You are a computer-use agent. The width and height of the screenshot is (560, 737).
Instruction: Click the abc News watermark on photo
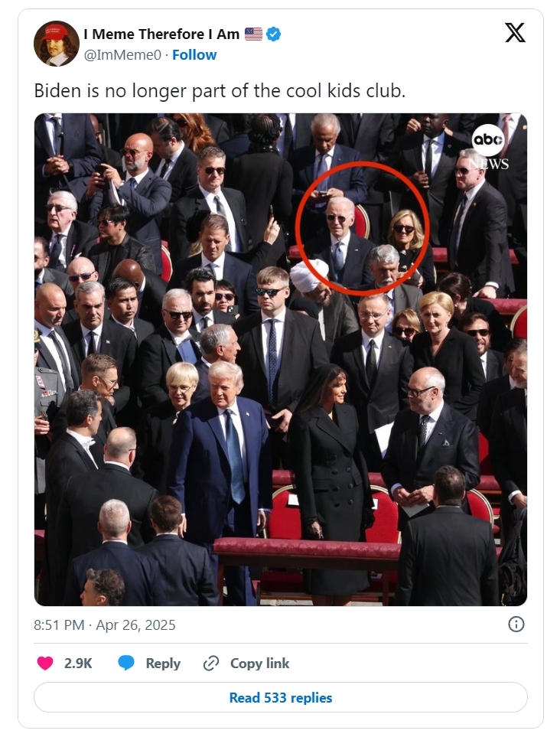pyautogui.click(x=490, y=147)
